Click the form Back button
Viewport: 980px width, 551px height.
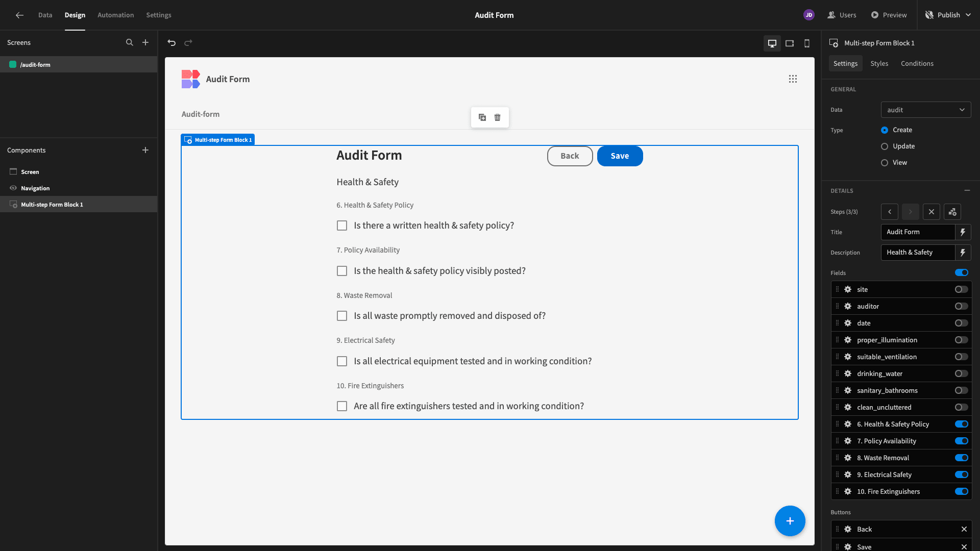click(570, 156)
